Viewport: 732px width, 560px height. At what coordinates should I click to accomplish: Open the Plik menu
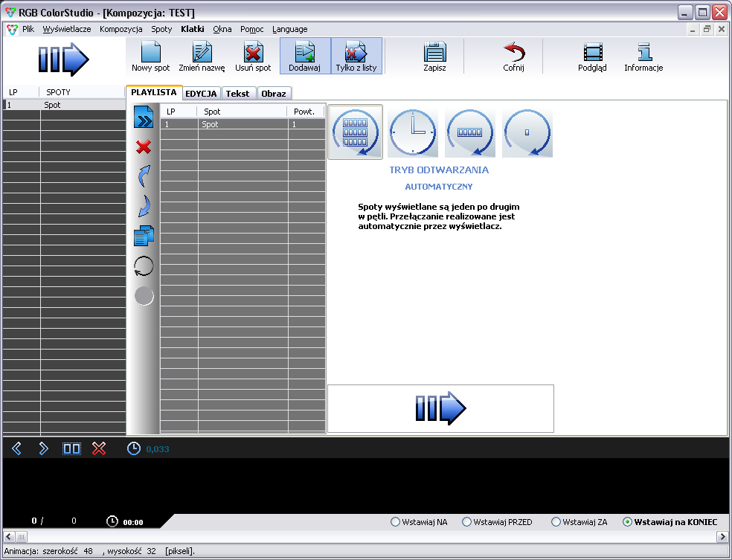click(x=28, y=29)
